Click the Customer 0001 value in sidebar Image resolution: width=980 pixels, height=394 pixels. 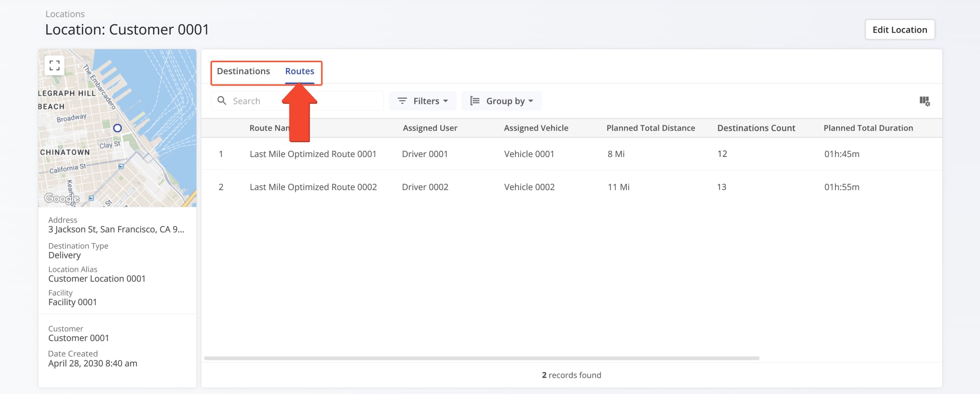tap(78, 338)
